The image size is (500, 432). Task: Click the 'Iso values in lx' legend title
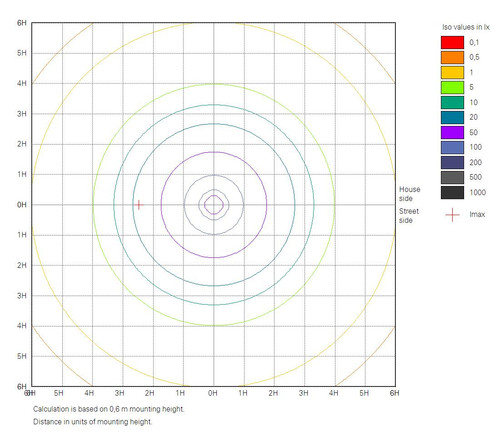click(466, 27)
